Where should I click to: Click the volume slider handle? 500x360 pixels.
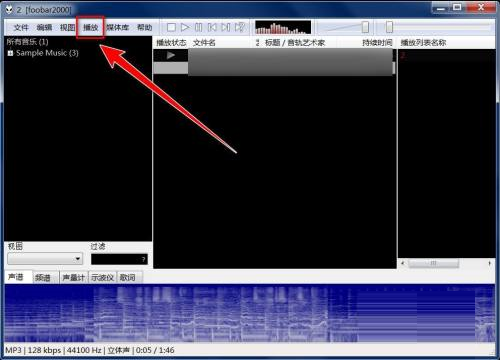coord(365,27)
